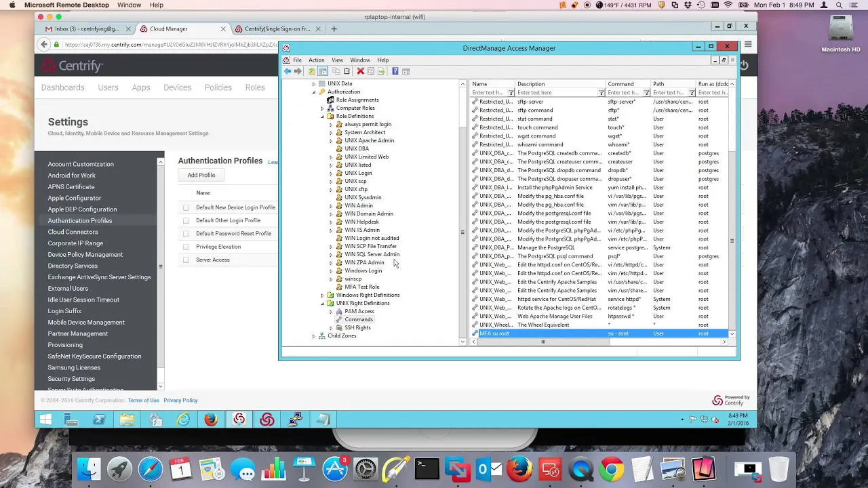
Task: Click the Up one level folder toolbar icon
Action: (312, 71)
